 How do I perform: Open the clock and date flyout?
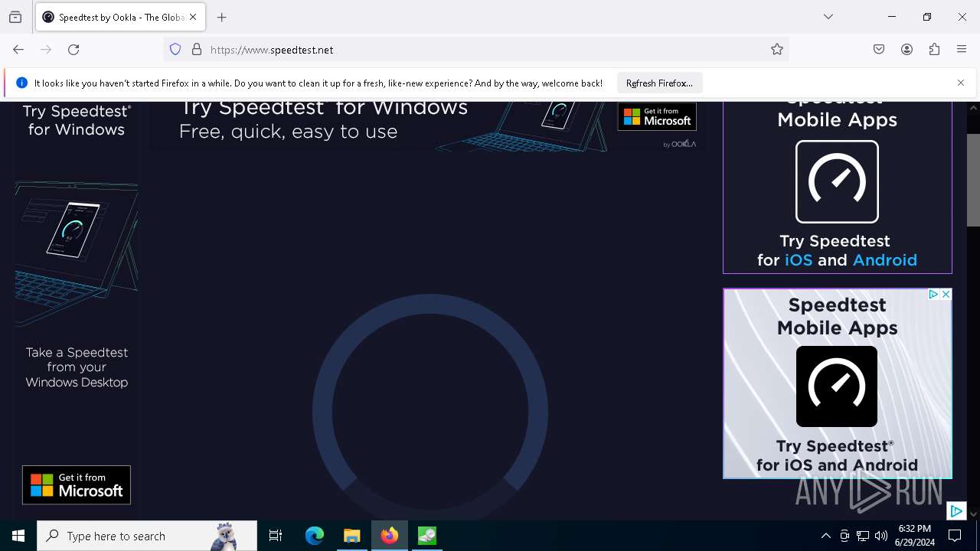coord(915,536)
